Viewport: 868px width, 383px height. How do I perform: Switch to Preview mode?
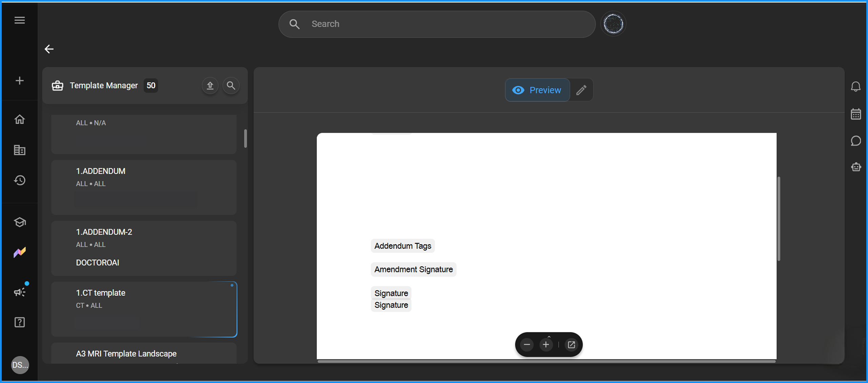pos(537,90)
